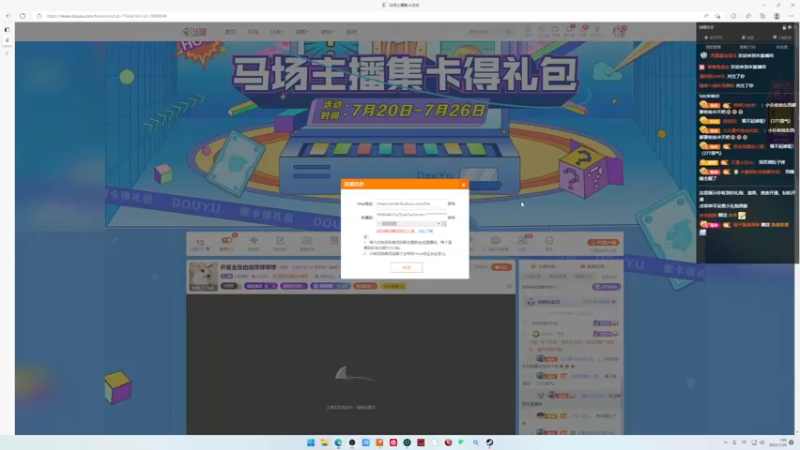Viewport: 800px width, 450px height.
Task: Open the red highlighted header navigation item
Action: point(253,32)
